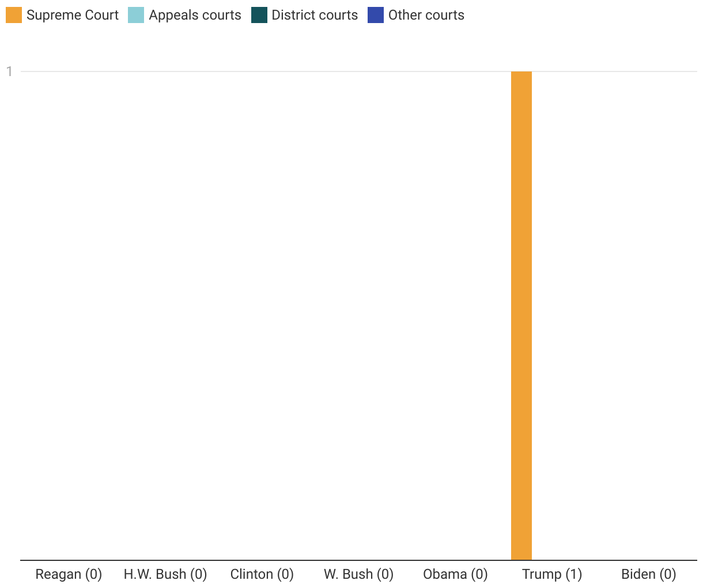
Task: Select the W. Bush (0) axis label
Action: coord(358,574)
